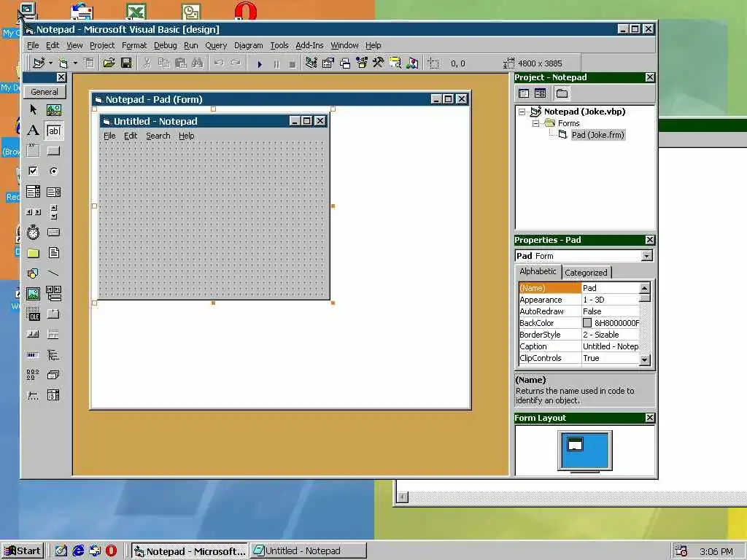Select the Pointer tool in the toolbox

click(33, 110)
